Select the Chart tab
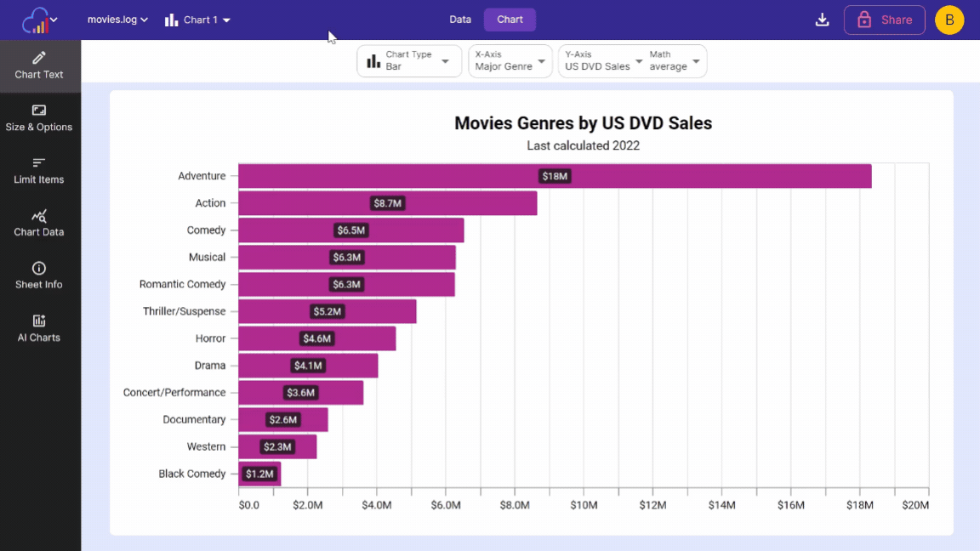 tap(510, 20)
